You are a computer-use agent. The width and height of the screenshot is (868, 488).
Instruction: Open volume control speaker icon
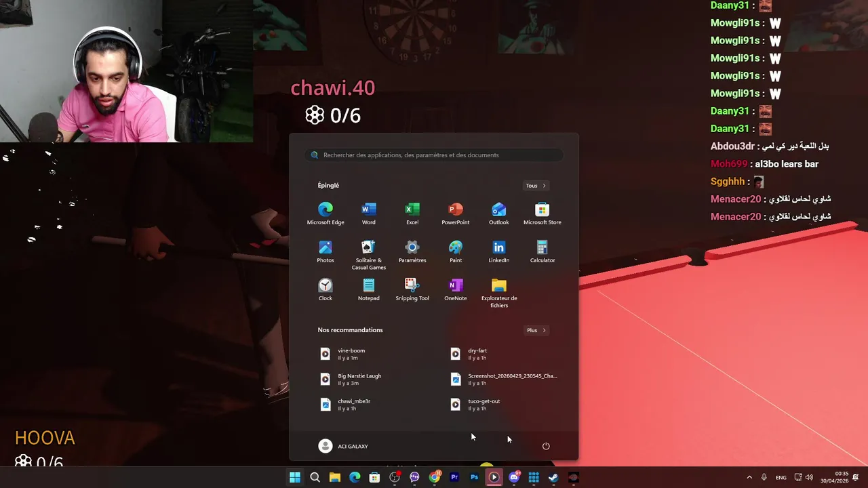coord(809,477)
